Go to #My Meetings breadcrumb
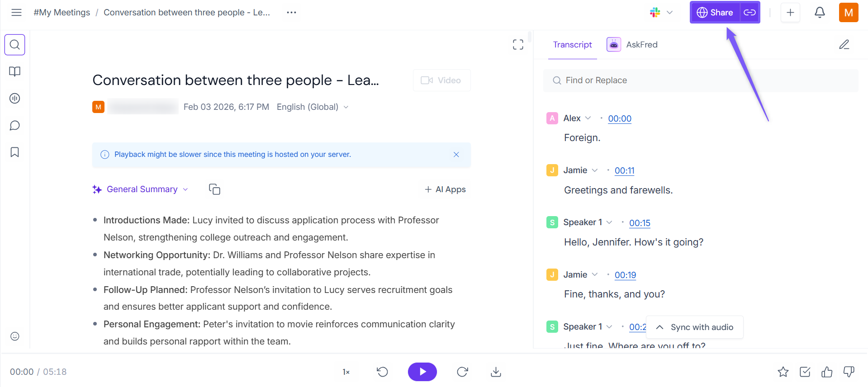The image size is (868, 387). 62,12
